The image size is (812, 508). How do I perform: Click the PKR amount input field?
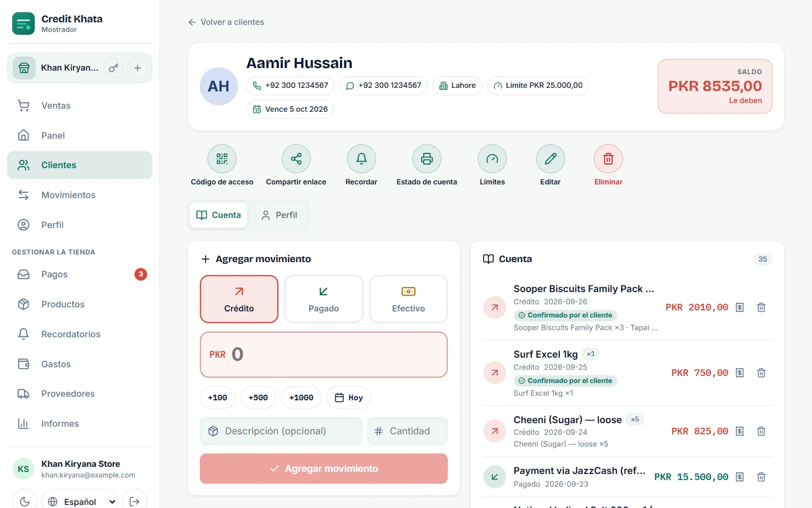click(324, 355)
